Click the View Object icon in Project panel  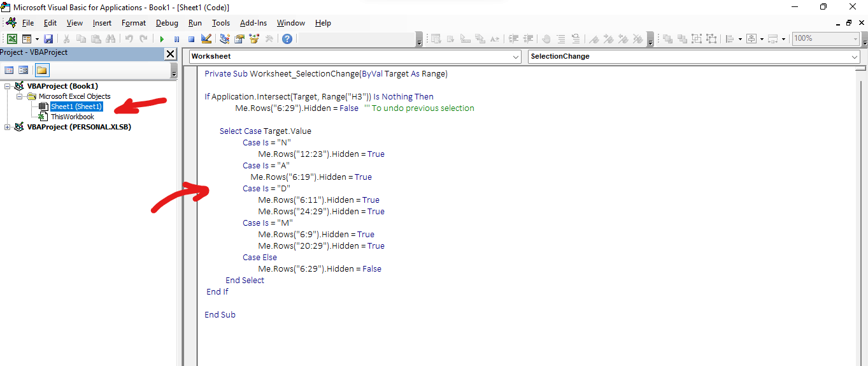[24, 70]
